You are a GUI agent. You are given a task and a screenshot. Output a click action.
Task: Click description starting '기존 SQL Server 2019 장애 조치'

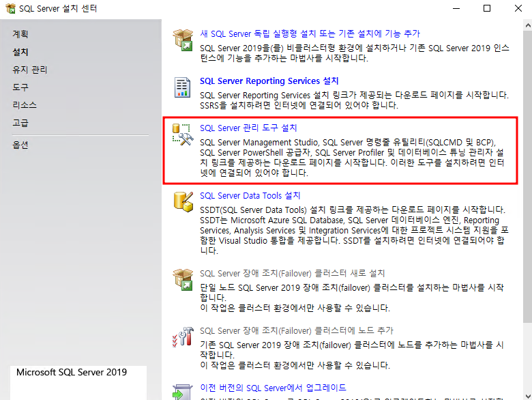click(x=352, y=355)
